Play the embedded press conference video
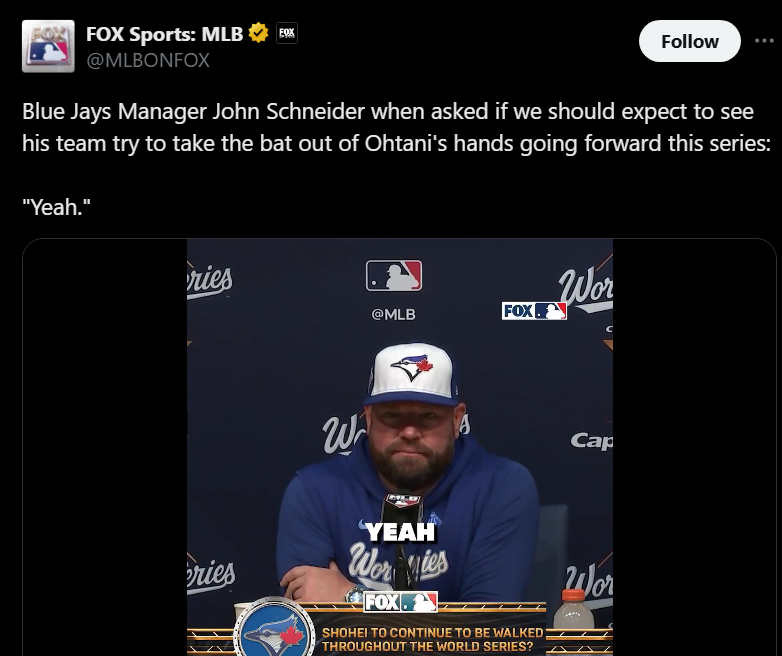 (x=399, y=447)
